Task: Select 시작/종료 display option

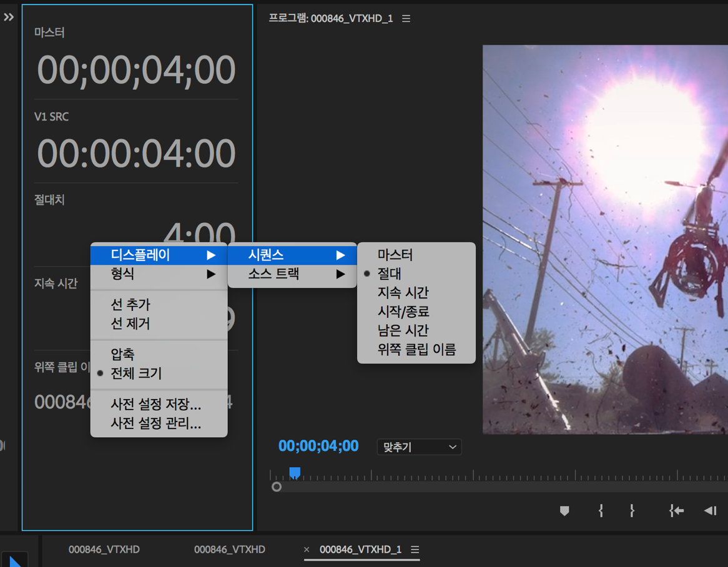Action: tap(416, 312)
